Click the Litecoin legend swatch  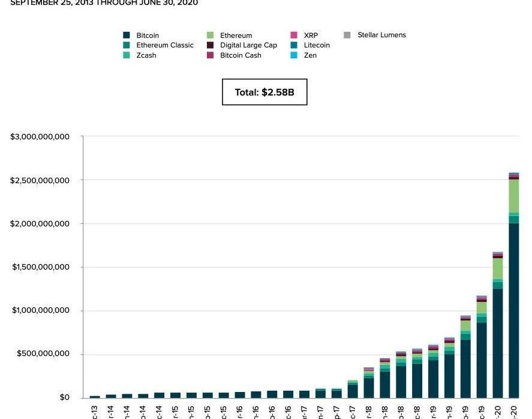[x=294, y=45]
